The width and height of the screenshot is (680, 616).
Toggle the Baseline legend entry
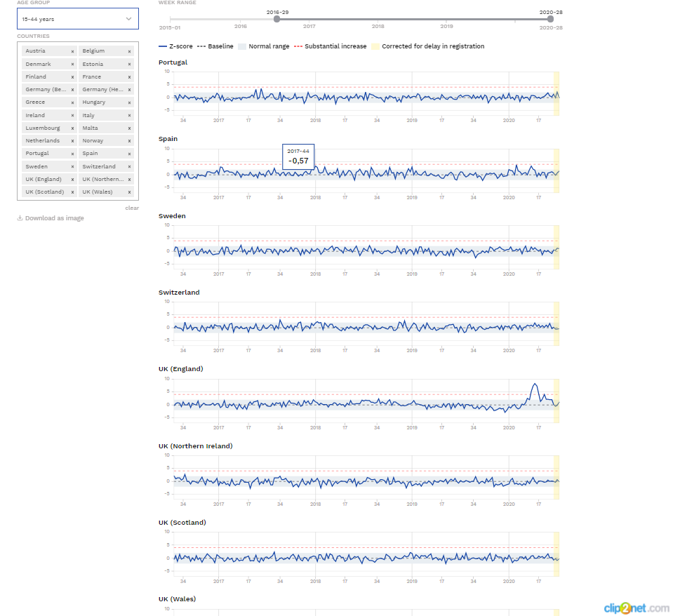coord(216,46)
